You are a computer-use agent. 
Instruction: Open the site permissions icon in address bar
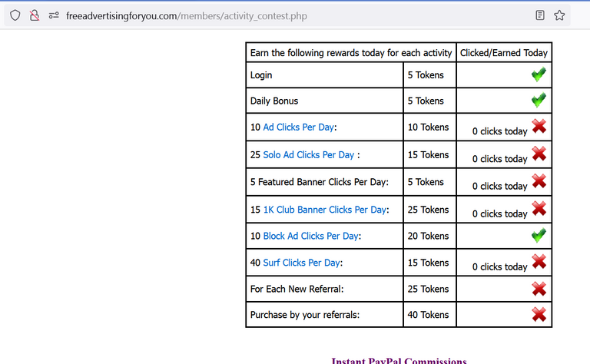click(54, 16)
